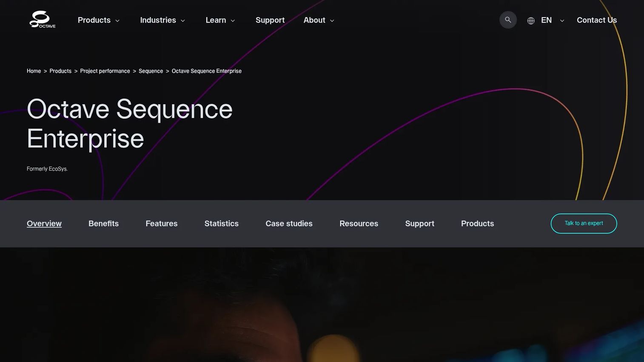This screenshot has width=644, height=362.
Task: Open the Learn menu
Action: 216,20
